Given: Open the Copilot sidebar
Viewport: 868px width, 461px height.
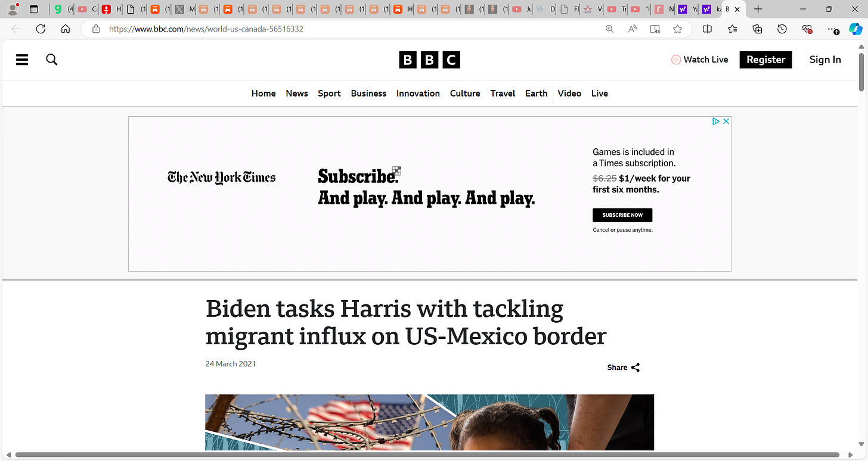Looking at the screenshot, I should [855, 29].
